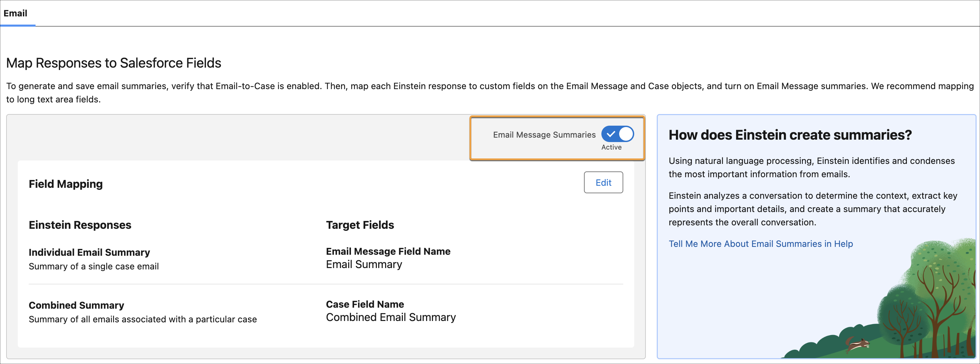The image size is (980, 364).
Task: Click 'How does Einstein create summaries?' heading
Action: (x=790, y=135)
